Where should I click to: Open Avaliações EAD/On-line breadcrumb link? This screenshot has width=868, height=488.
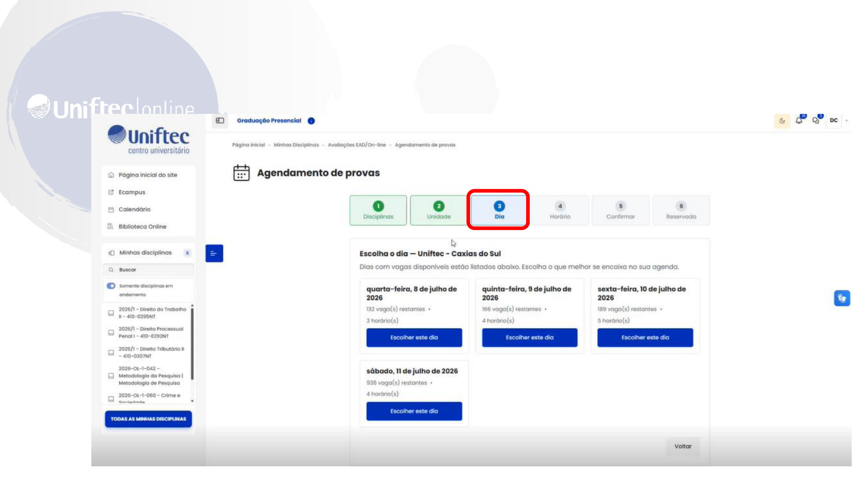357,145
